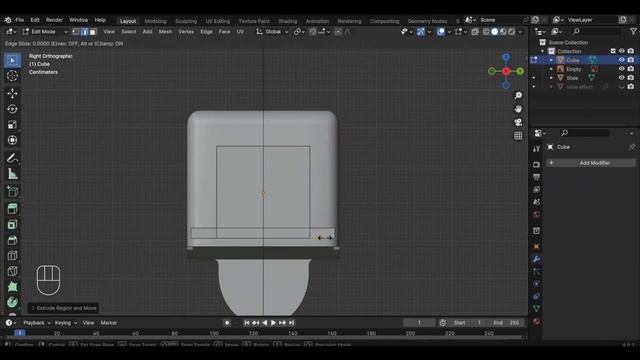This screenshot has width=640, height=360.
Task: Switch to rendered shading
Action: click(512, 31)
